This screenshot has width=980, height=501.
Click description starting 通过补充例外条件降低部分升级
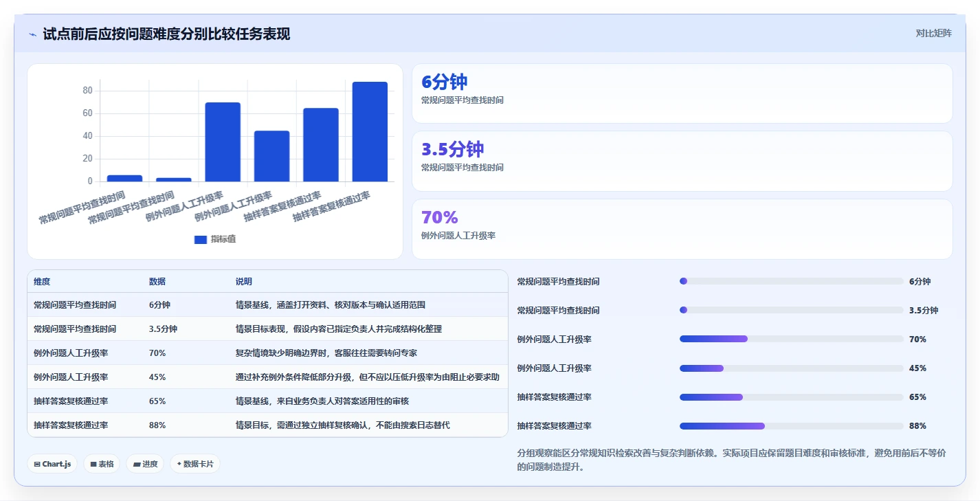click(x=368, y=377)
